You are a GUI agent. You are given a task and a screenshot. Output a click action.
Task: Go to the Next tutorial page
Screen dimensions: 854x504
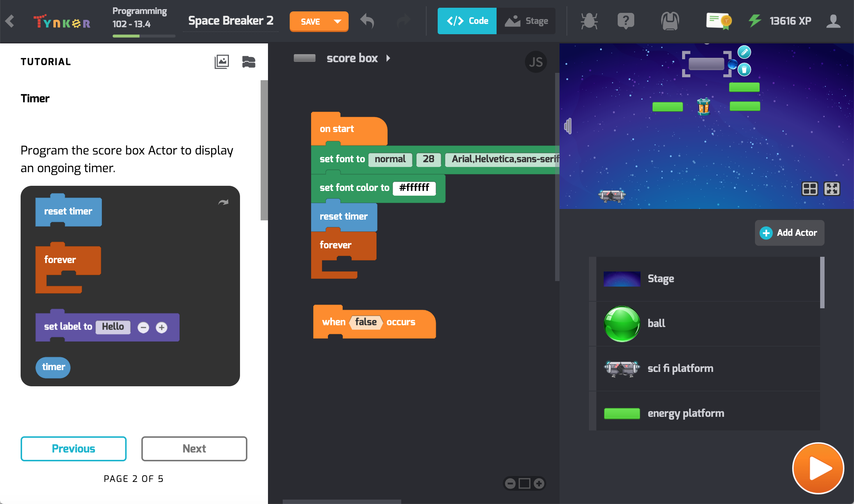[x=194, y=448]
